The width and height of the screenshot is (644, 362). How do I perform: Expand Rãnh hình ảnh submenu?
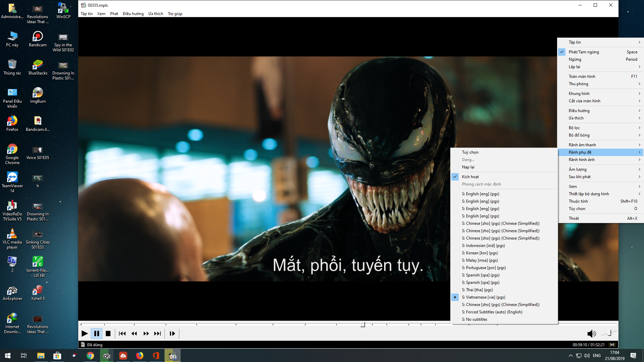(601, 160)
